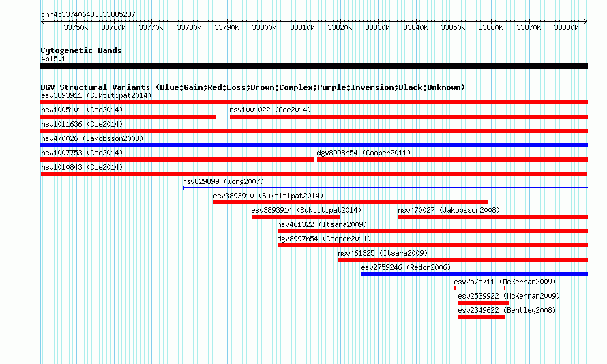
Task: Select the esv3893910 (Suktitipat2014) thick red bar
Action: click(x=351, y=202)
